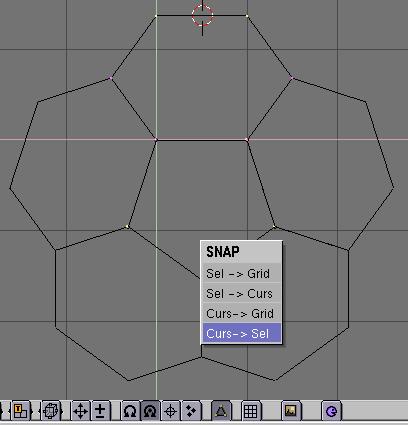Open the view mode cube selector
The height and width of the screenshot is (425, 408).
click(x=51, y=410)
